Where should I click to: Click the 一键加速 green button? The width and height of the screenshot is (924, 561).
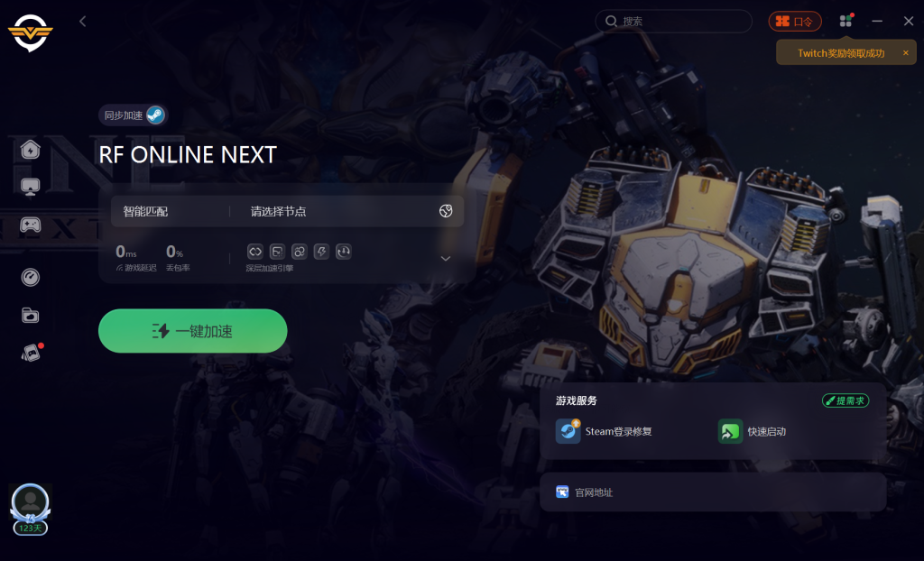(x=193, y=331)
